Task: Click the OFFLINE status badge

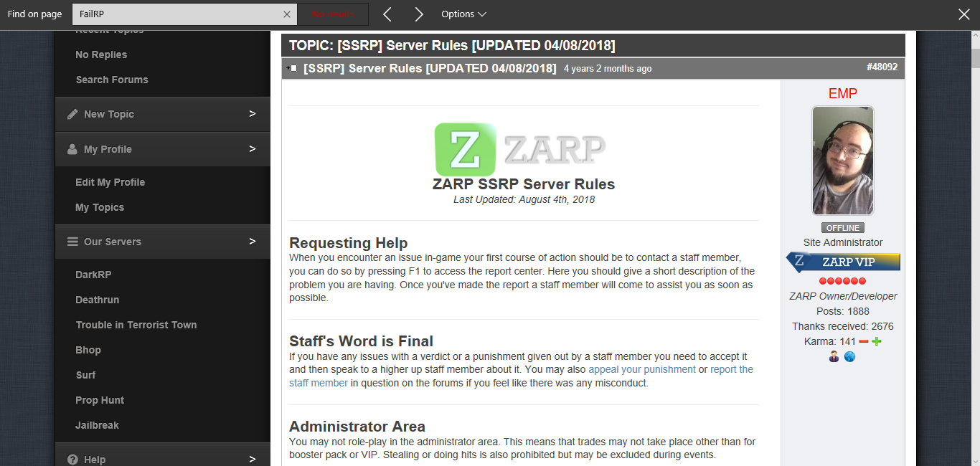Action: [843, 228]
